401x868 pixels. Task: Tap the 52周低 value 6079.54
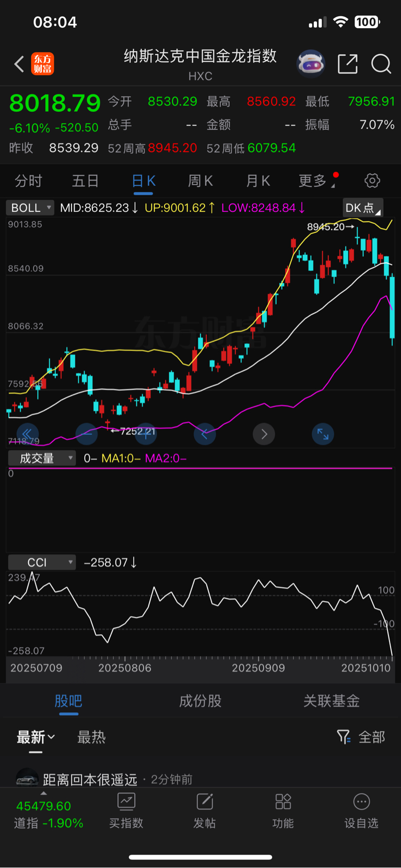tap(272, 148)
